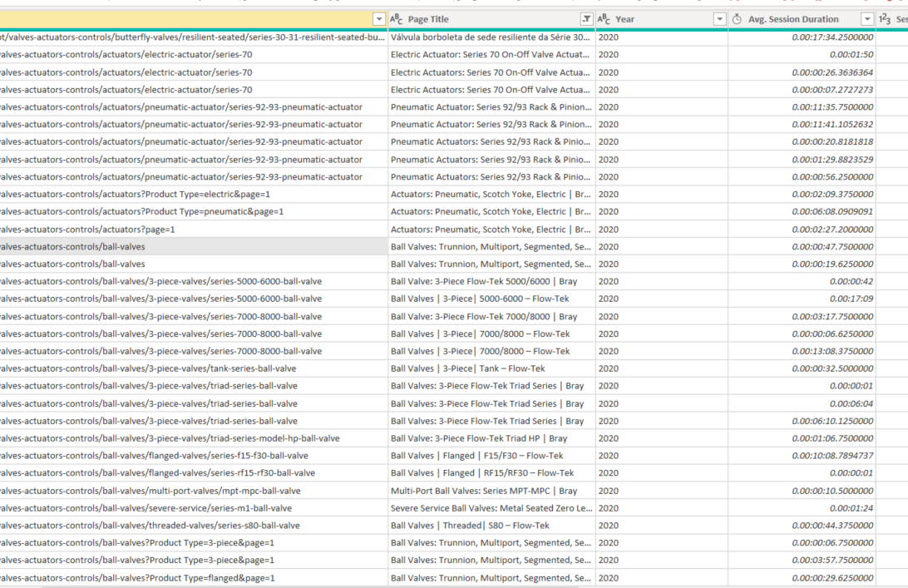Click 'Ball Valves | Threaded| S80 – Flow-Tek' cell

pyautogui.click(x=491, y=526)
